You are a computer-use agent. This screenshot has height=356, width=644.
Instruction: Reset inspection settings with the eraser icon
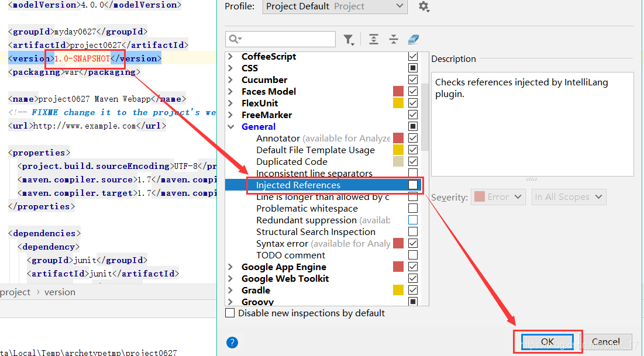pos(413,39)
